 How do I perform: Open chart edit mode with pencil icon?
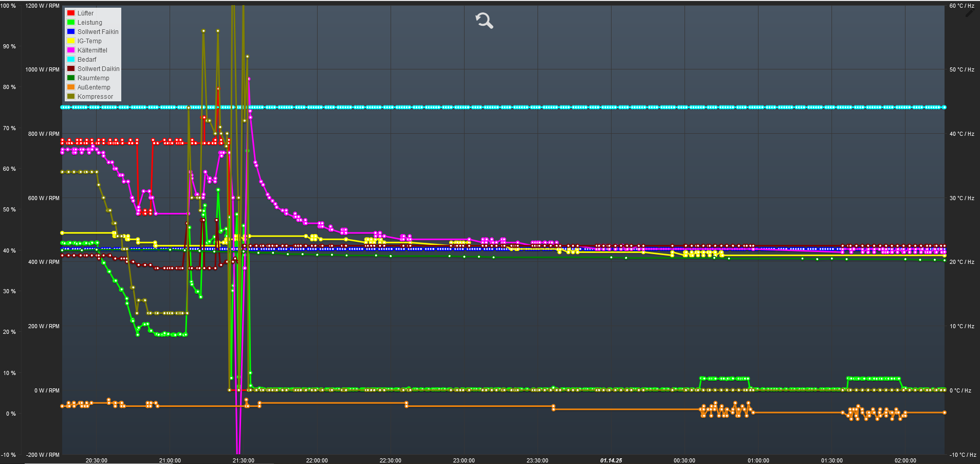[969, 13]
